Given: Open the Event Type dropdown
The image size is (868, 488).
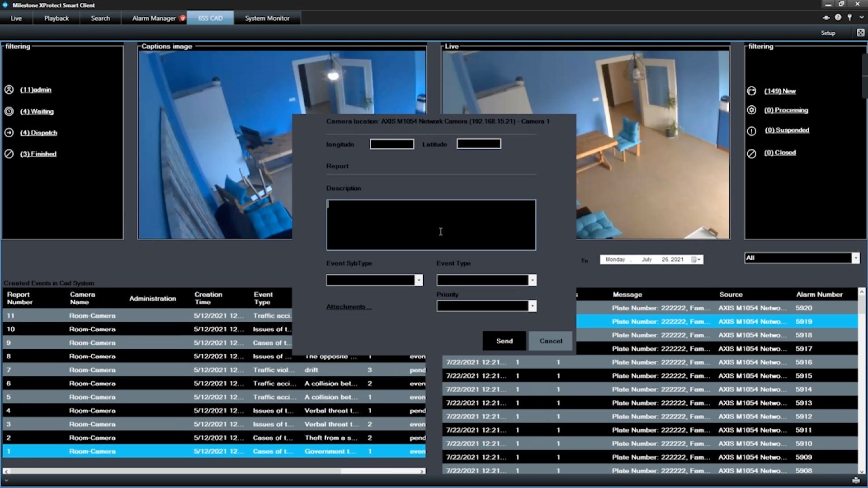Looking at the screenshot, I should pos(533,280).
